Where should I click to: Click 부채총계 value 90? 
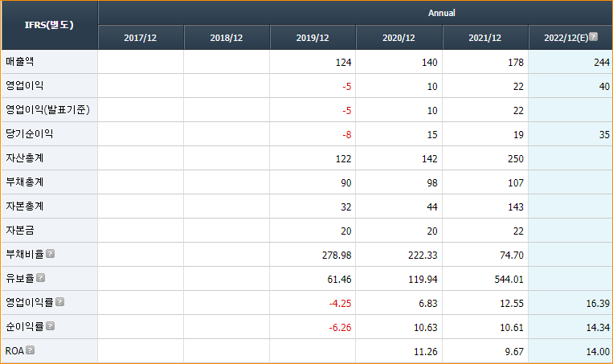point(346,183)
